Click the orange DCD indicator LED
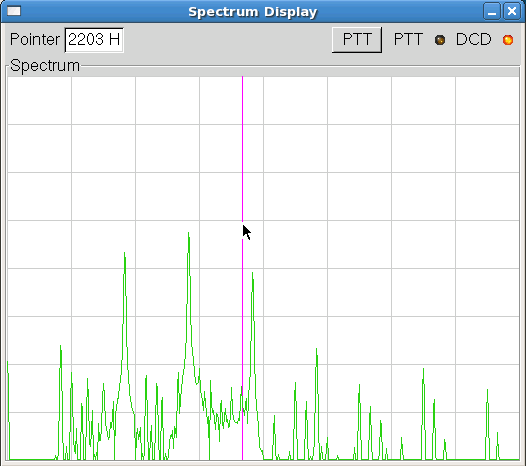 tap(508, 40)
